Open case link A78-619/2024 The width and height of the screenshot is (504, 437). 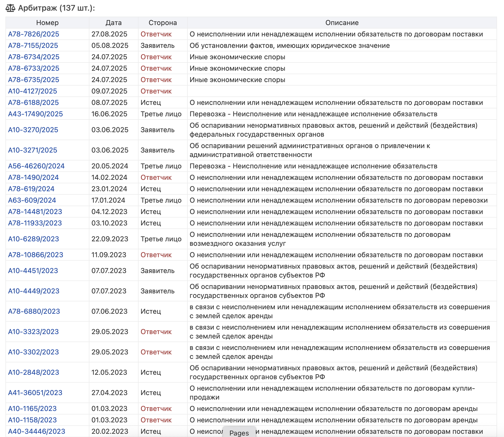31,189
